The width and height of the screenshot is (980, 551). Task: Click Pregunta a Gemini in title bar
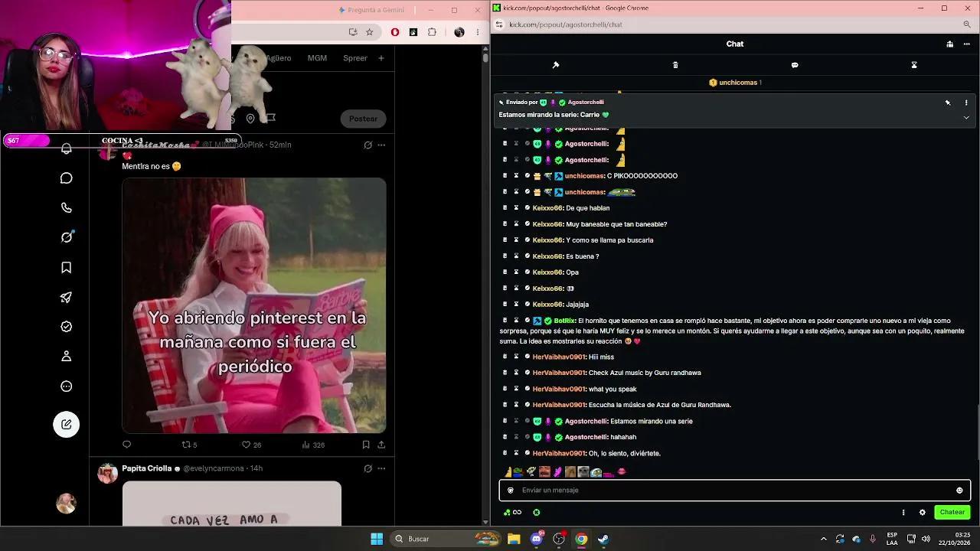pyautogui.click(x=371, y=10)
